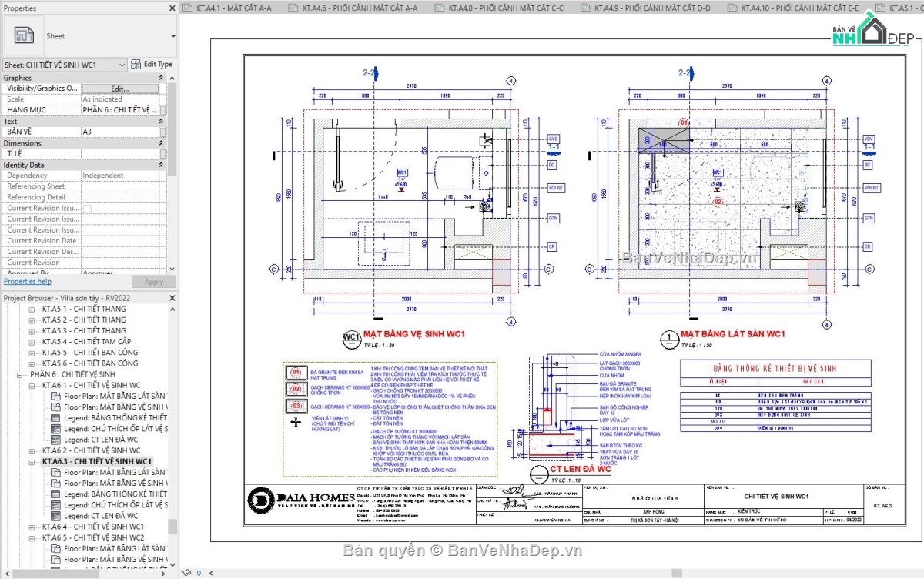Expand the KT.A5.4 - CHI TIẾT TAM CẤP node
This screenshot has width=924, height=579.
tap(32, 341)
